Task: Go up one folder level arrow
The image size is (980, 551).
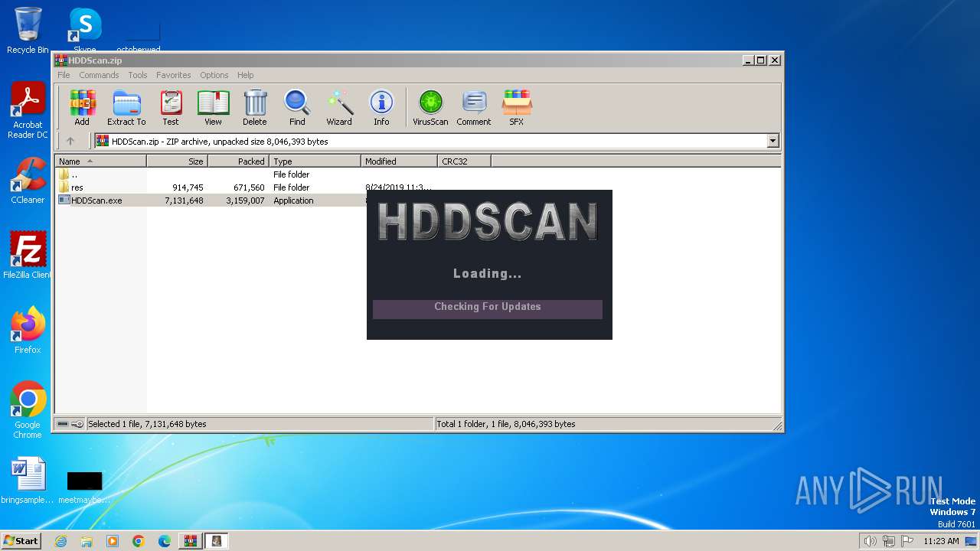Action: tap(70, 141)
